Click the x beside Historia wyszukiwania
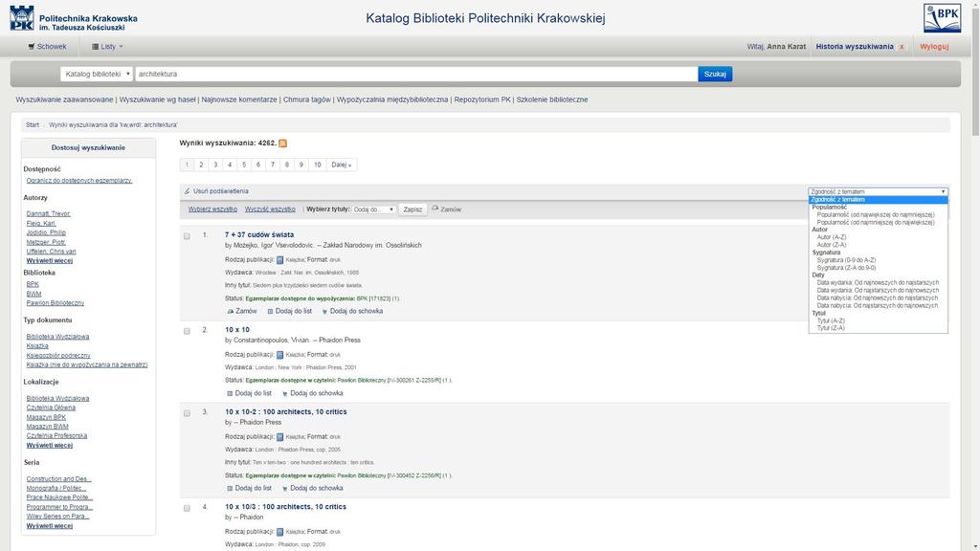The height and width of the screenshot is (551, 980). (x=902, y=47)
